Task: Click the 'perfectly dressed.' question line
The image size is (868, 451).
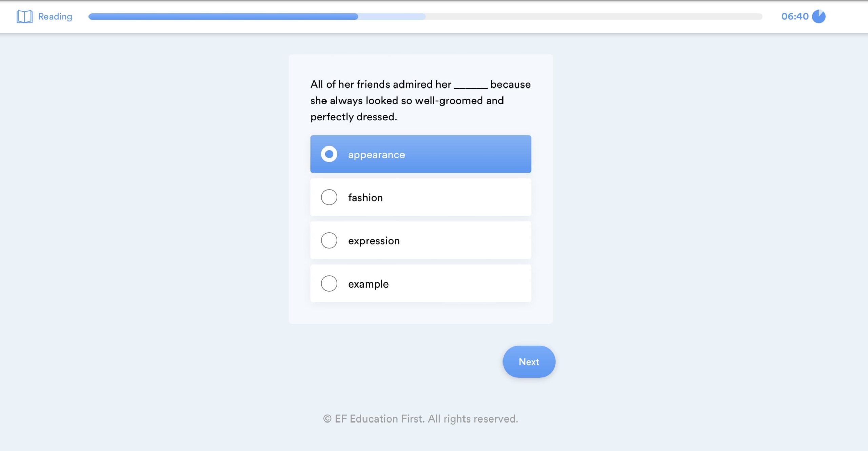Action: coord(354,117)
